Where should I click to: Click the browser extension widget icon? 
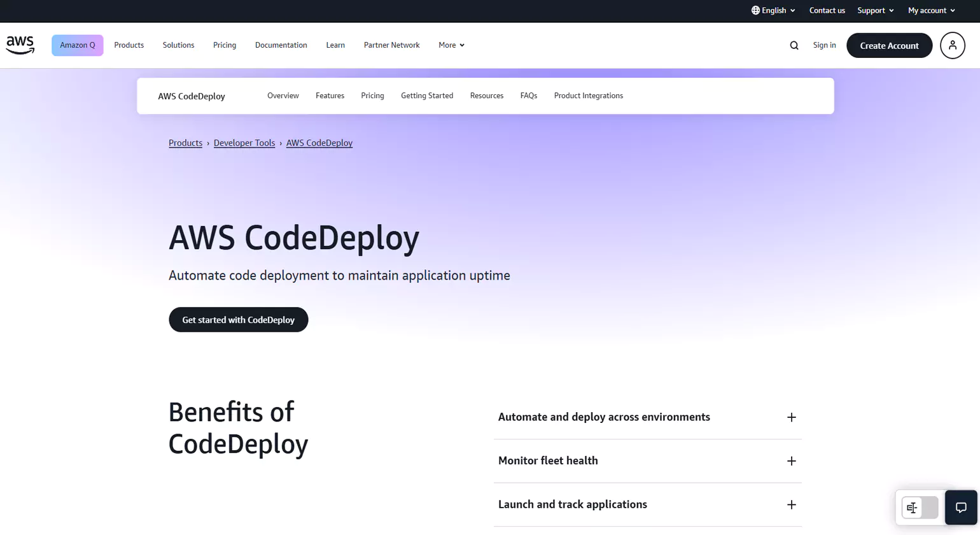click(x=912, y=508)
